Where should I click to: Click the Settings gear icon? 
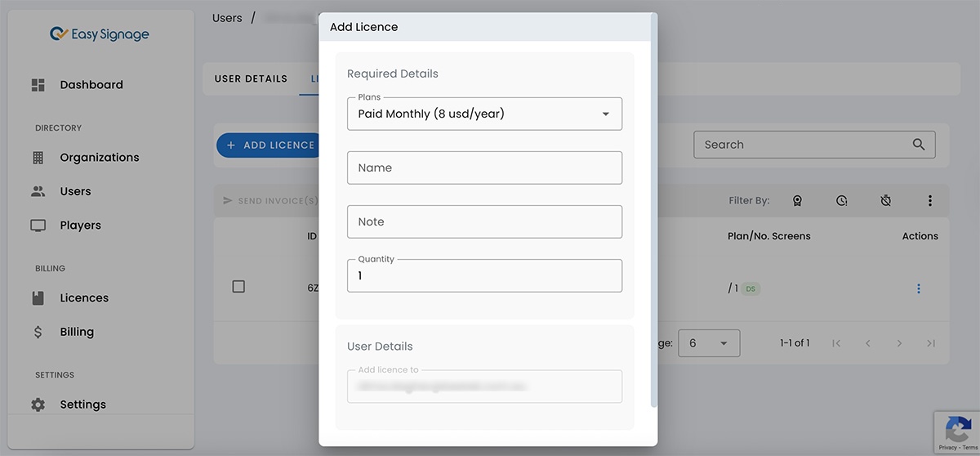[x=38, y=405]
